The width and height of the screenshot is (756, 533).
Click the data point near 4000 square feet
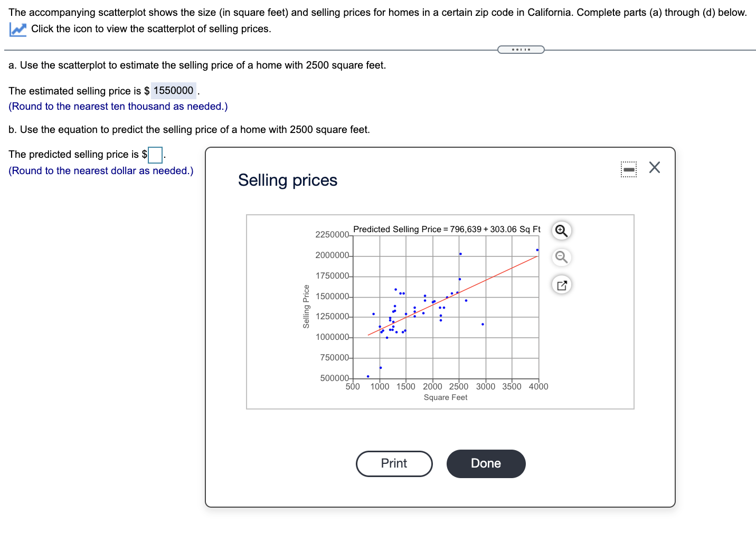click(537, 249)
